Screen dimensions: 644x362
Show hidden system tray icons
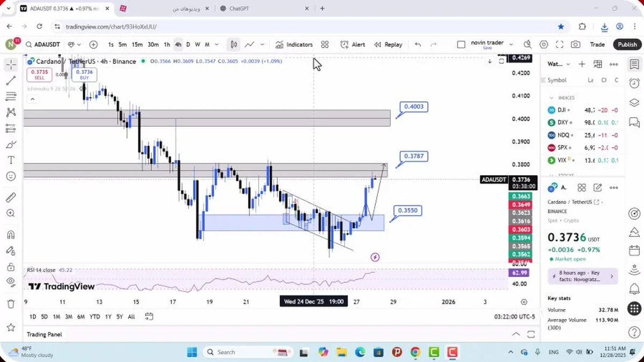[511, 352]
